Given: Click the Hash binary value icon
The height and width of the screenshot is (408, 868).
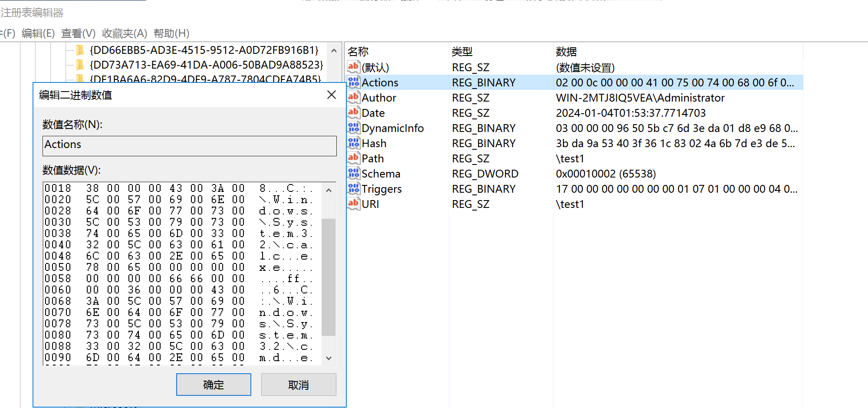Looking at the screenshot, I should point(354,143).
